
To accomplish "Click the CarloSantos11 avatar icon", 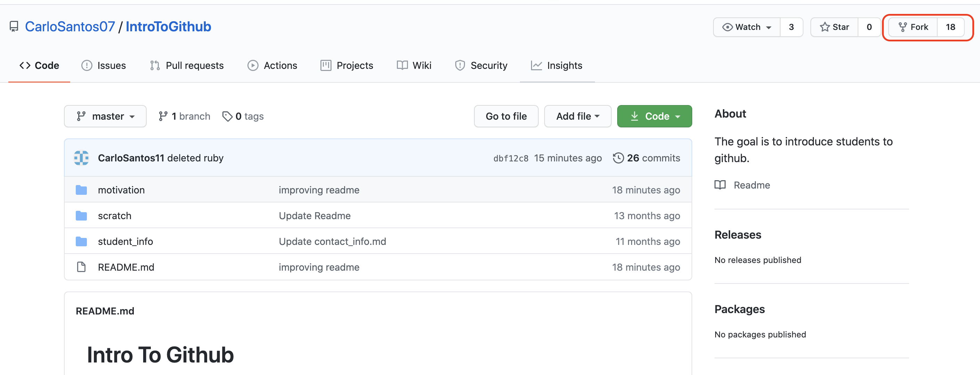I will click(x=81, y=158).
